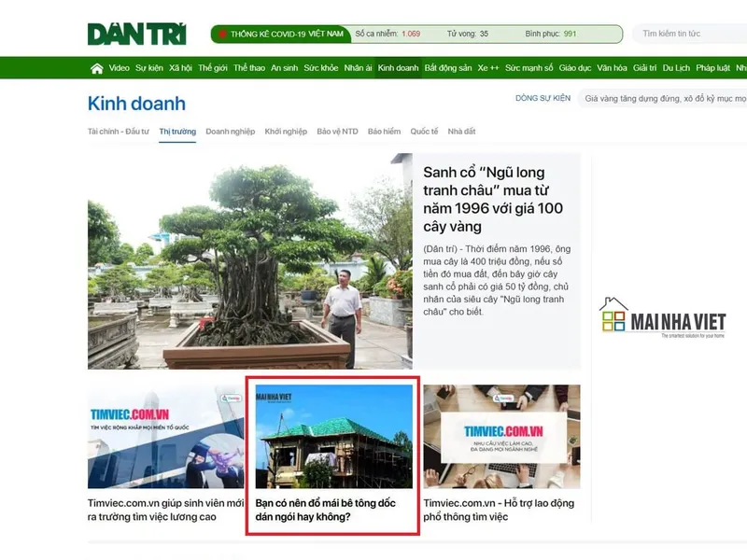Screen dimensions: 747x560
Task: Click the DÒNG SỰ KIỆN label
Action: [x=543, y=98]
